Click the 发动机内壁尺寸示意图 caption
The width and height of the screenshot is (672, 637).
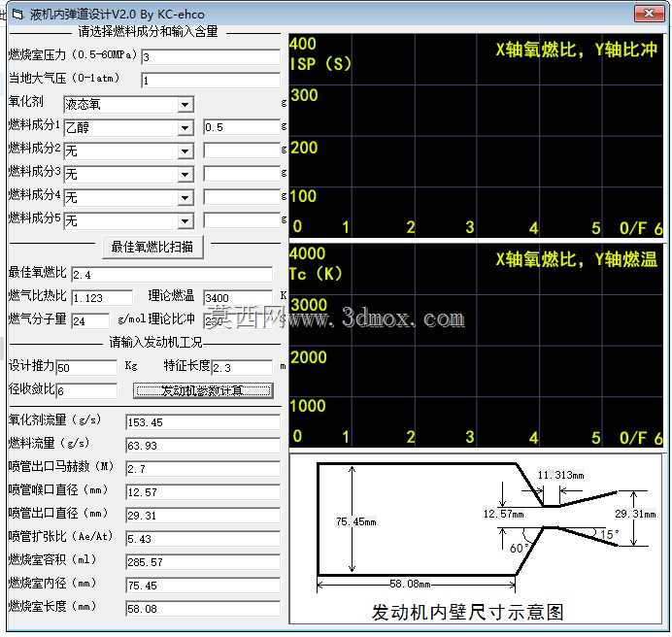pos(467,612)
